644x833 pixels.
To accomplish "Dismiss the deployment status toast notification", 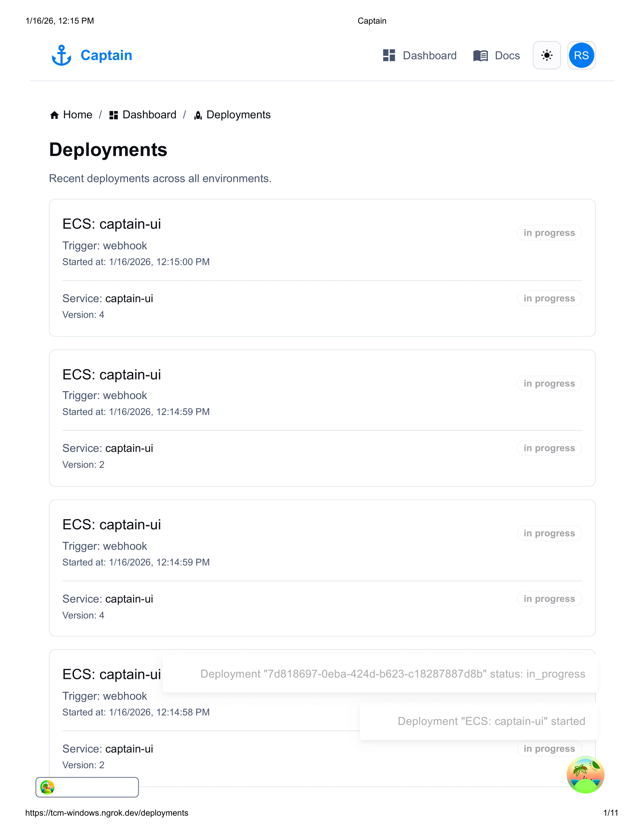I will point(392,674).
